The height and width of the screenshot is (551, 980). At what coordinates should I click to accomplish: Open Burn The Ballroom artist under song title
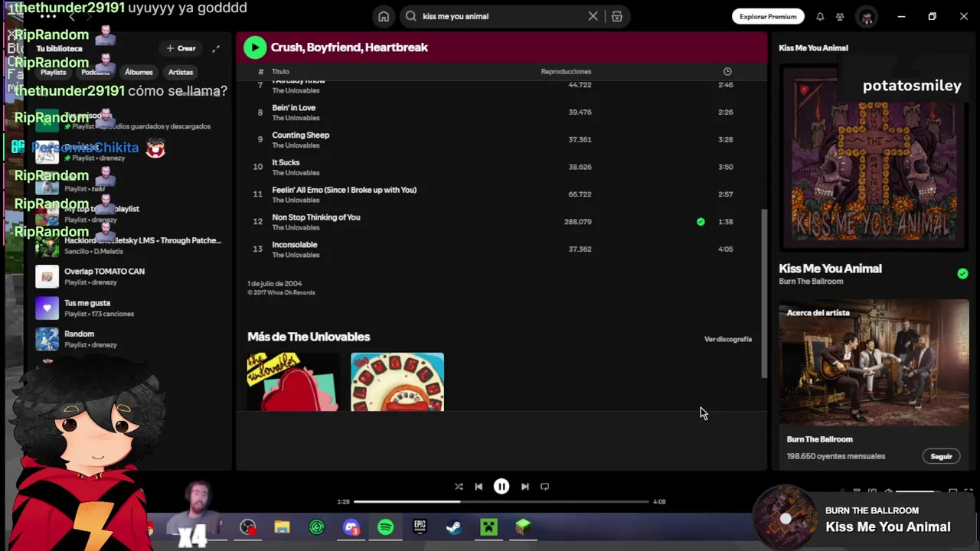point(811,282)
